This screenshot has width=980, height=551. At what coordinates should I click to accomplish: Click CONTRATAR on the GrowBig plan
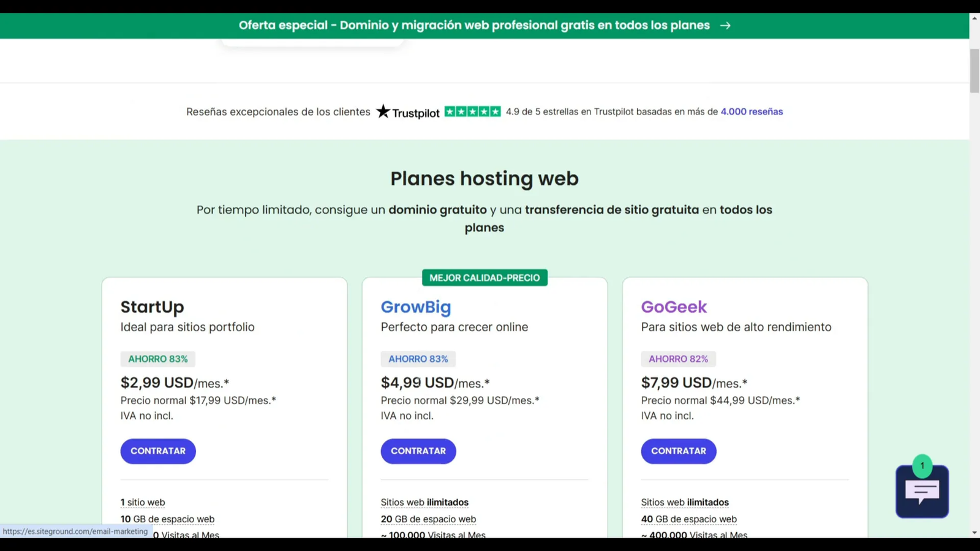(418, 451)
